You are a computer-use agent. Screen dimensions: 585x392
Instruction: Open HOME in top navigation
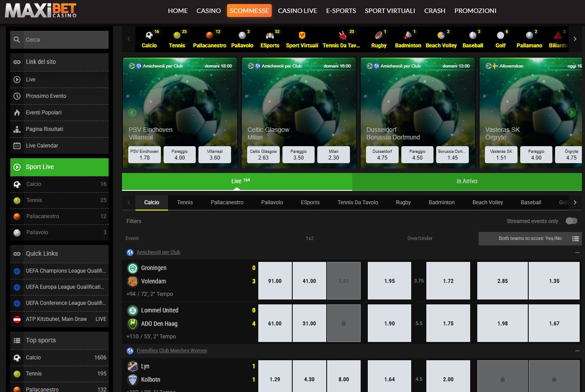coord(178,11)
